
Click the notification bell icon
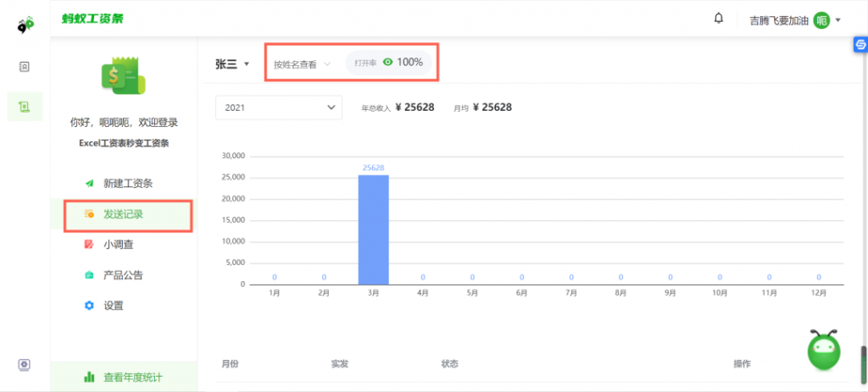click(x=719, y=19)
